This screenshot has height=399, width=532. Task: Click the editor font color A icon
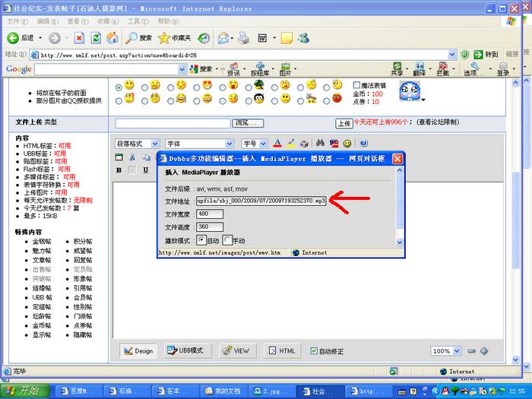[x=277, y=144]
